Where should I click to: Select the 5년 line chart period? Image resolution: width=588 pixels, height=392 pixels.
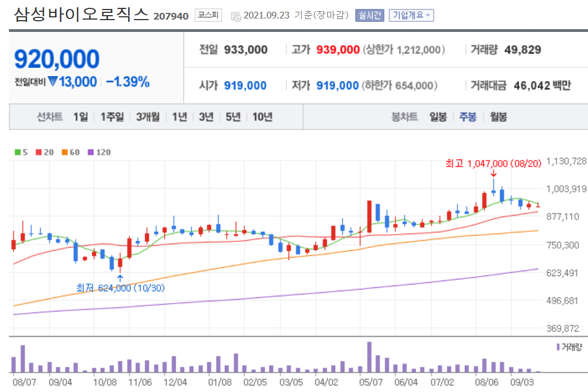point(233,117)
